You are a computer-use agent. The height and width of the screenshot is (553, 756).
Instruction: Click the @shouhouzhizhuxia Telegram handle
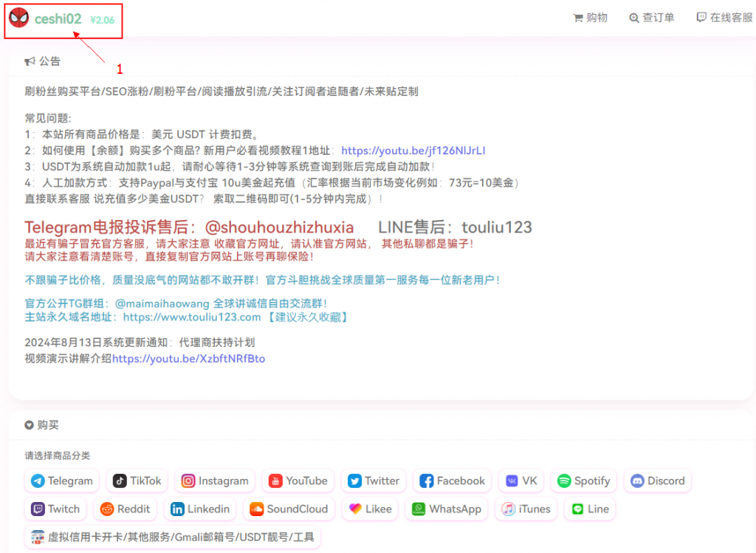(x=279, y=227)
